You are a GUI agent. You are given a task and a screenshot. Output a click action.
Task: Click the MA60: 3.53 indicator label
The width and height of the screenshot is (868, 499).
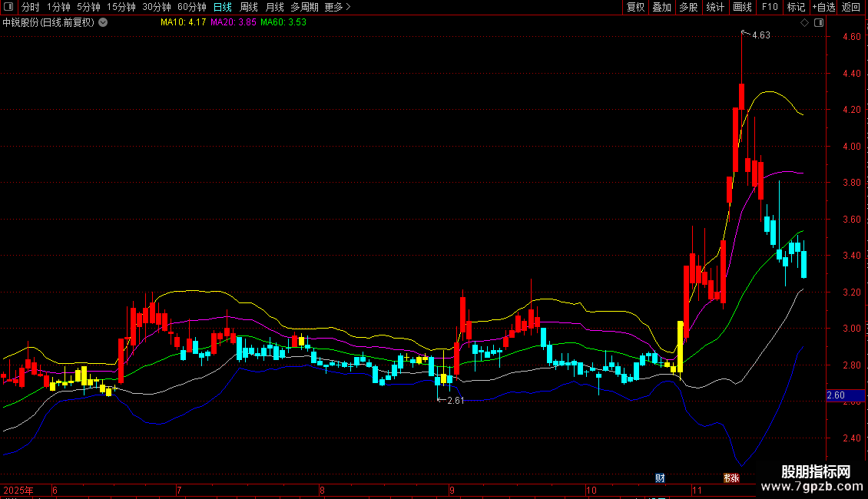point(283,22)
